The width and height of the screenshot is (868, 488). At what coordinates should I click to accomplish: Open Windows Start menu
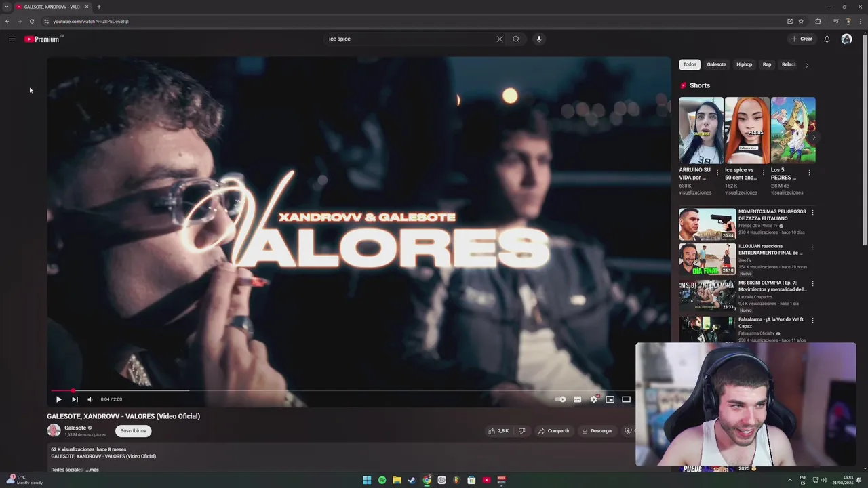pos(367,480)
